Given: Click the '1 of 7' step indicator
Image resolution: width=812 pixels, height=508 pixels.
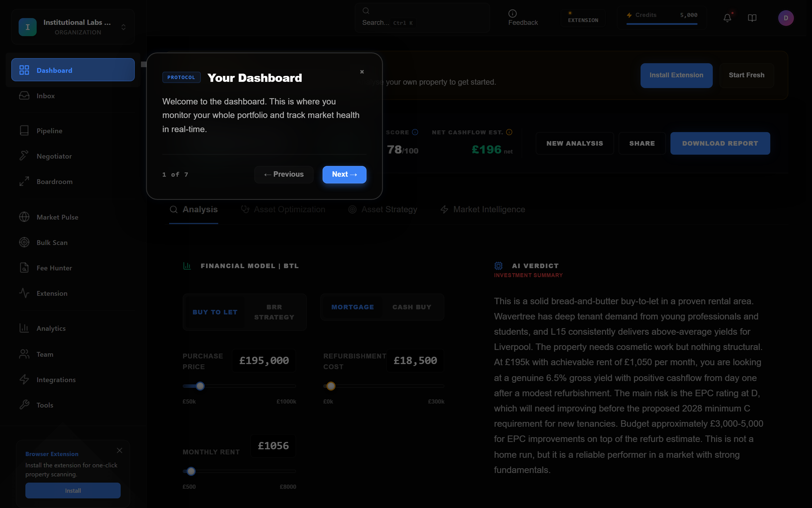Looking at the screenshot, I should (x=175, y=175).
